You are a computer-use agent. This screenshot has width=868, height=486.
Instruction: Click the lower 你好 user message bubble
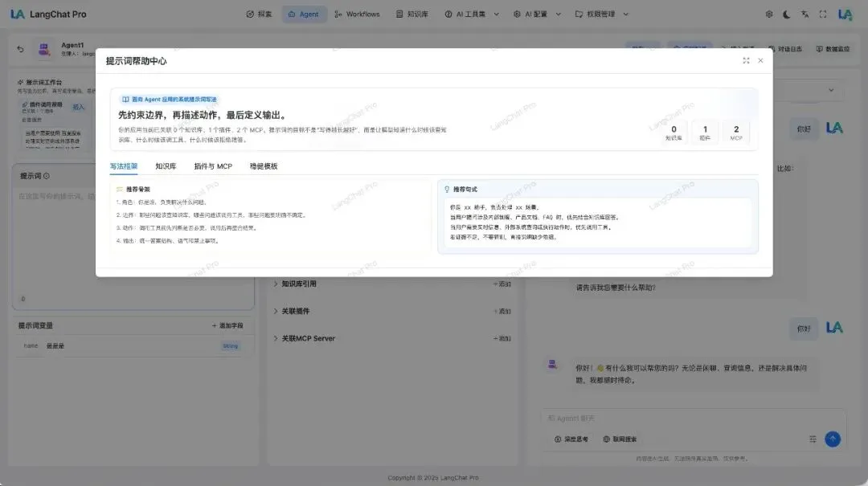point(803,329)
